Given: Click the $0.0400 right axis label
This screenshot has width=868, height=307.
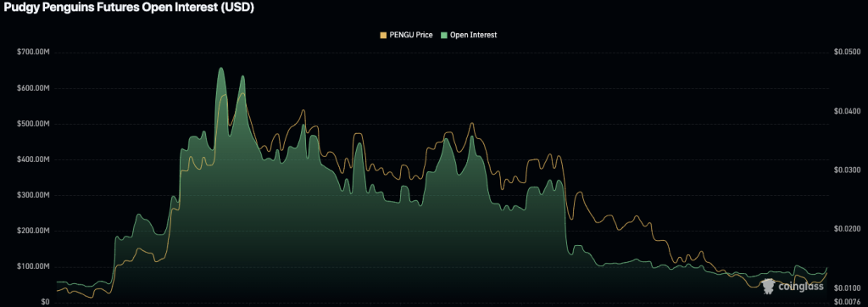Looking at the screenshot, I should pyautogui.click(x=847, y=111).
